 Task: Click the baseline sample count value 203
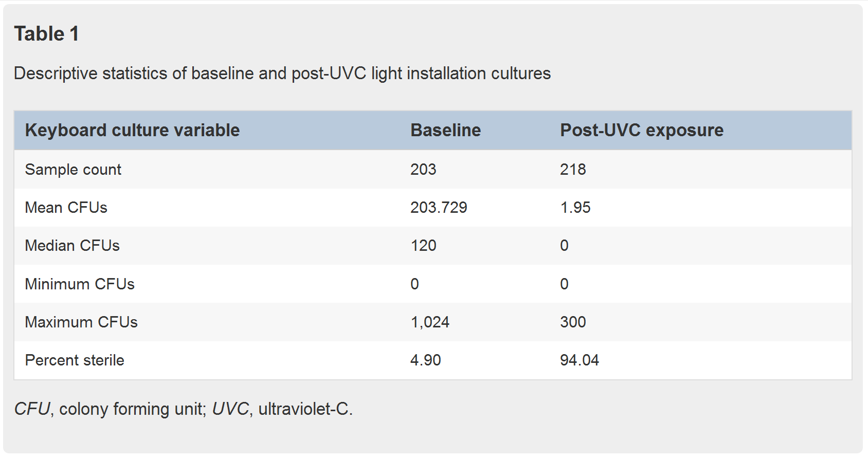coord(423,170)
